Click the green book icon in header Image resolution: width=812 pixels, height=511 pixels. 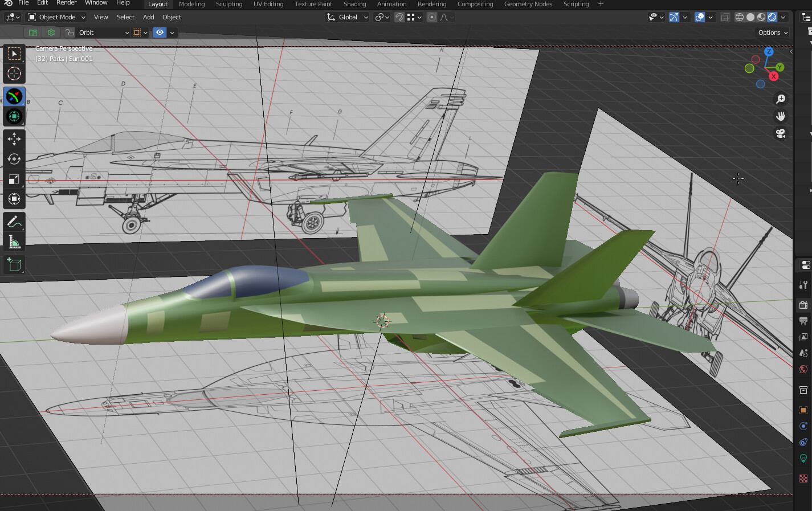tap(33, 32)
